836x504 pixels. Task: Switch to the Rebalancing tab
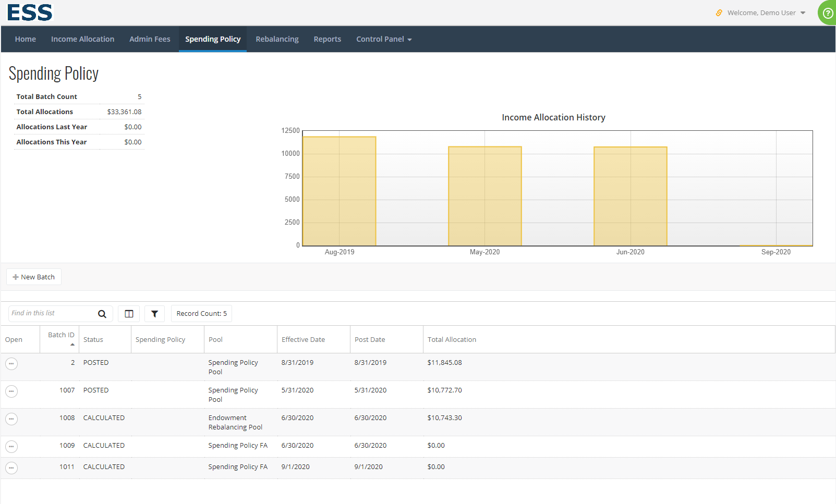click(277, 39)
